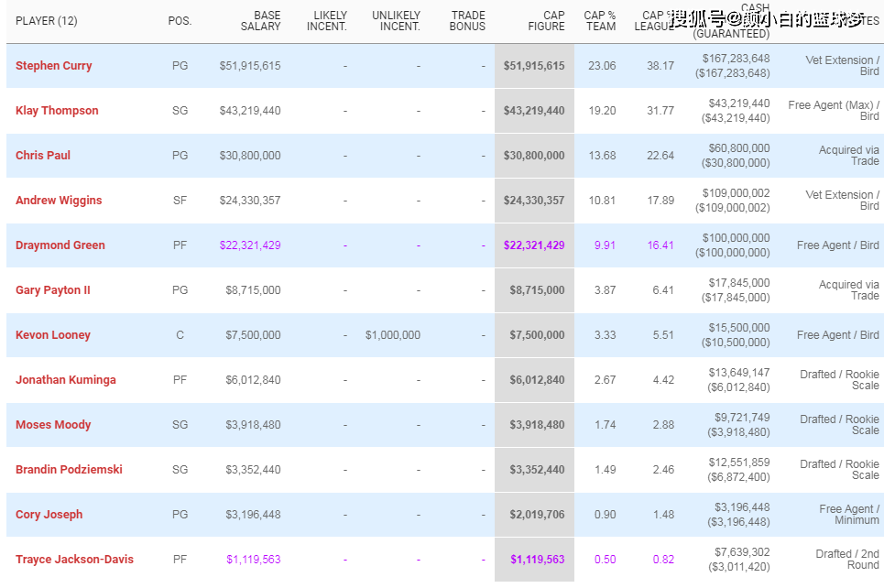This screenshot has height=588, width=884.
Task: Click Cory Joseph's cap figure $2,019,706
Action: pos(538,514)
